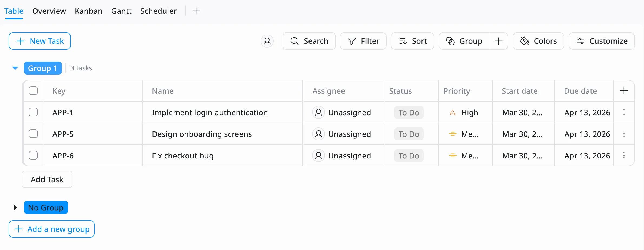The height and width of the screenshot is (250, 644).
Task: Select all tasks with header checkbox
Action: point(33,91)
